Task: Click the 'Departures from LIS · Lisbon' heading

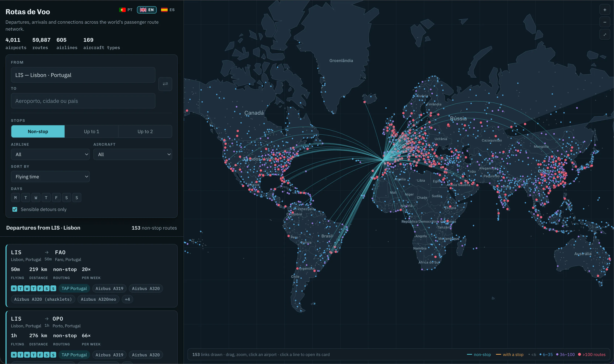Action: point(43,228)
